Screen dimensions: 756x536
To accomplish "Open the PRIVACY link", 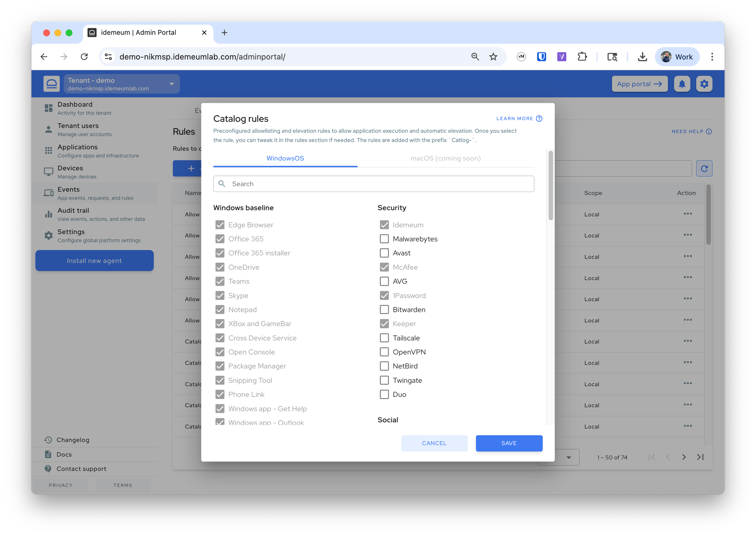I will [60, 485].
